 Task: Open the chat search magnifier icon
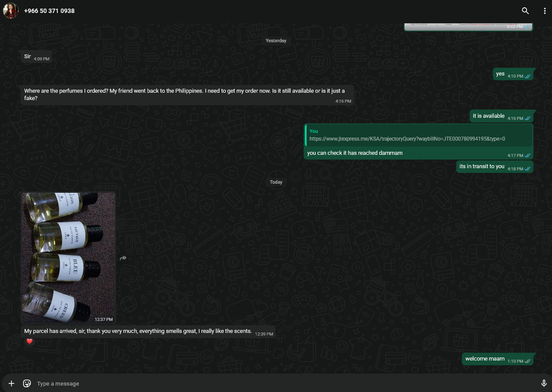coord(525,11)
